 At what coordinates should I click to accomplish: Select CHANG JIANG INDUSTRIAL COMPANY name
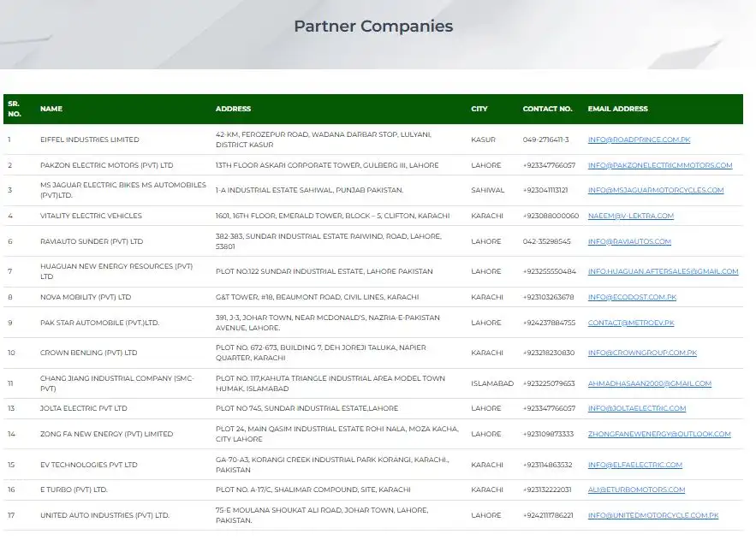click(116, 383)
